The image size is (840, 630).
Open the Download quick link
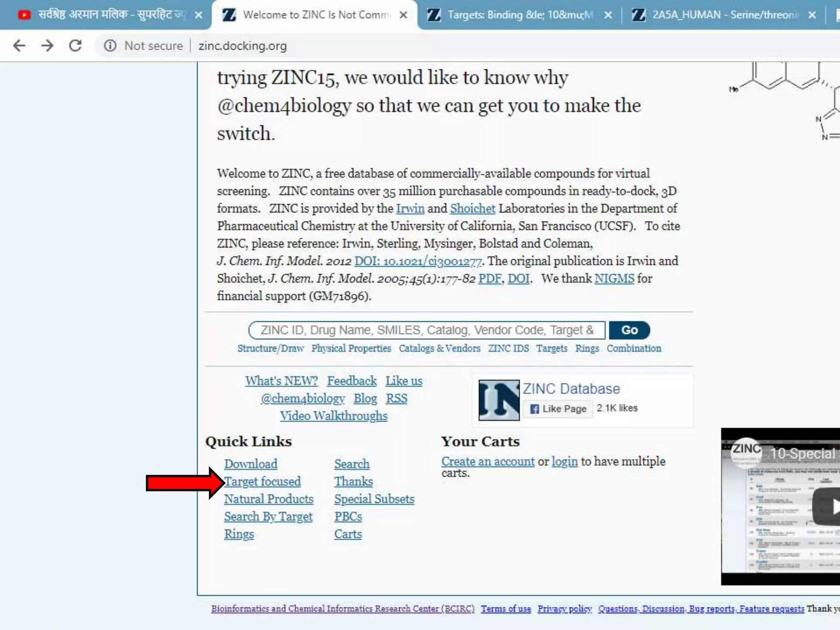tap(251, 464)
